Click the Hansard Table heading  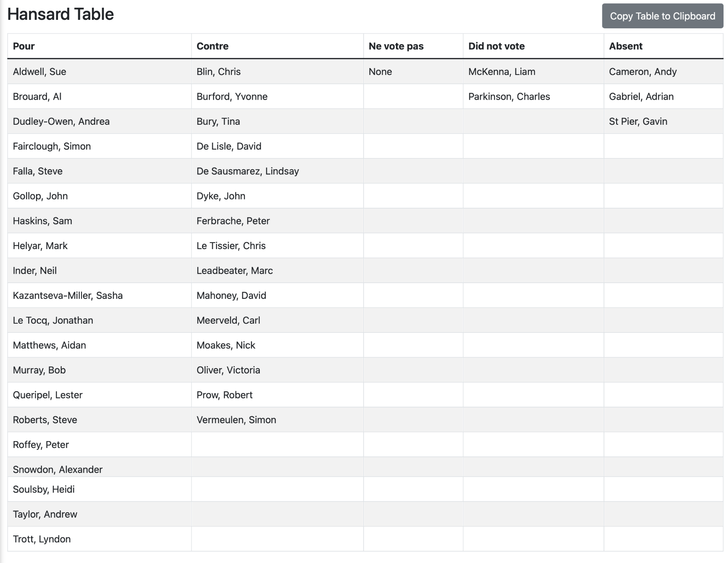pos(61,15)
